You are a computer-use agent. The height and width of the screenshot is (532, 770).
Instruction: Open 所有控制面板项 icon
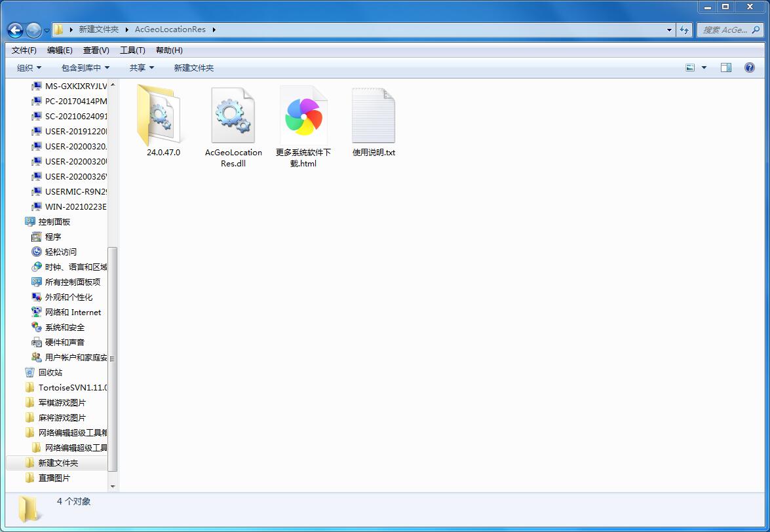coord(36,282)
